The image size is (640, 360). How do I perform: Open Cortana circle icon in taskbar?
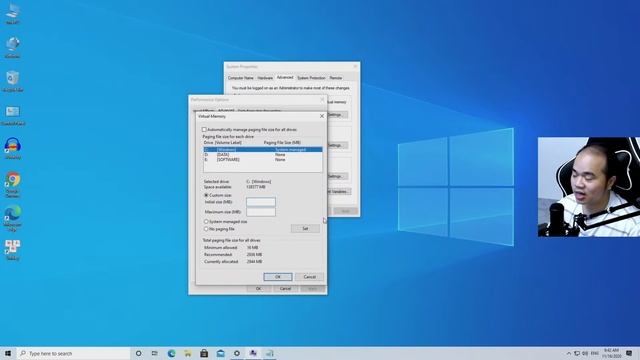click(138, 353)
